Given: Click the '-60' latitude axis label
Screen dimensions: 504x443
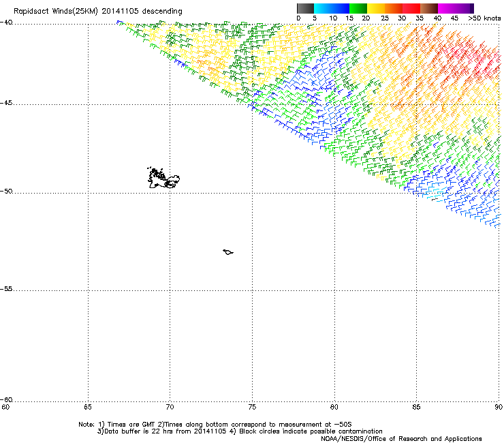Looking at the screenshot, I should [x=6, y=400].
